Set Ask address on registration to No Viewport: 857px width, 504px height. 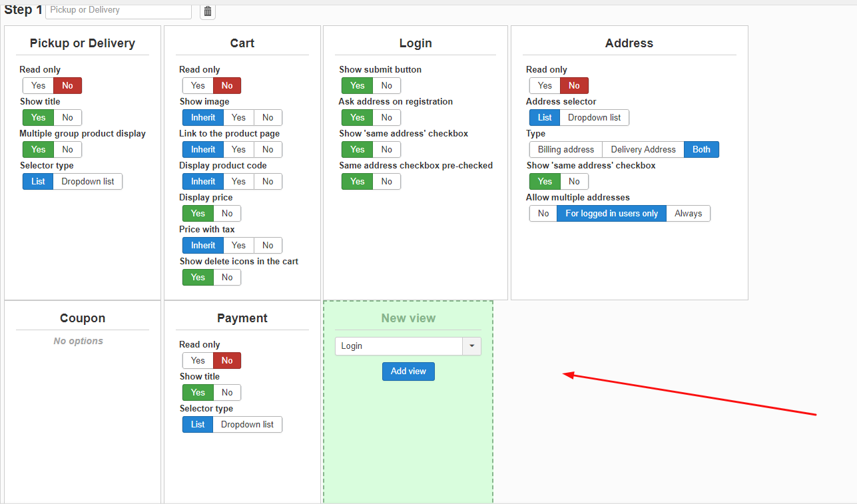(x=387, y=117)
